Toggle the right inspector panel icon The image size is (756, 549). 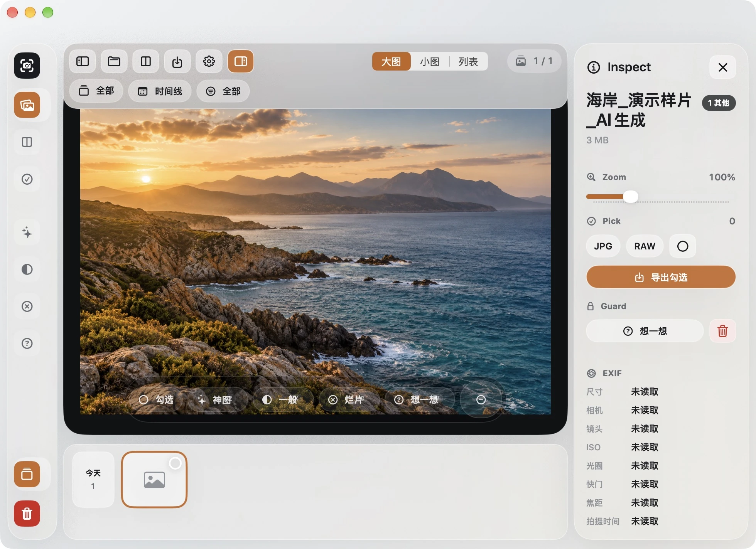pyautogui.click(x=241, y=61)
